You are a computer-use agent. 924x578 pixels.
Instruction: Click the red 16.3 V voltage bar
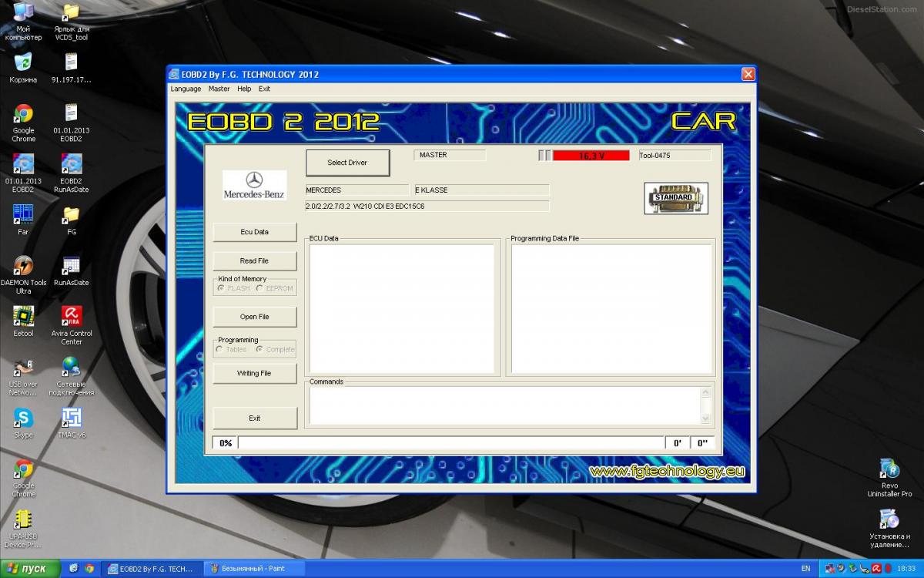[591, 156]
